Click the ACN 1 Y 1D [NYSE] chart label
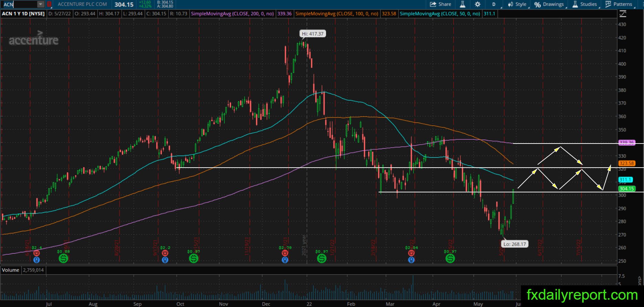This screenshot has width=644, height=307. tap(23, 14)
